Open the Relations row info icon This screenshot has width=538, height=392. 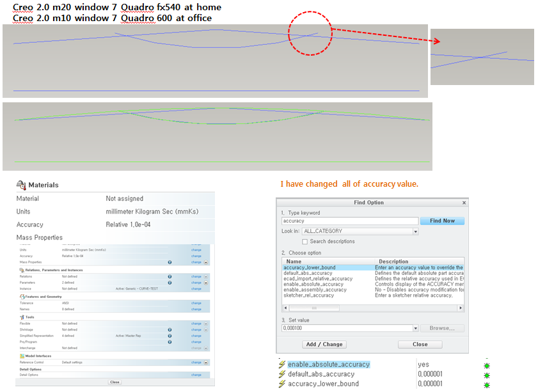click(x=170, y=277)
